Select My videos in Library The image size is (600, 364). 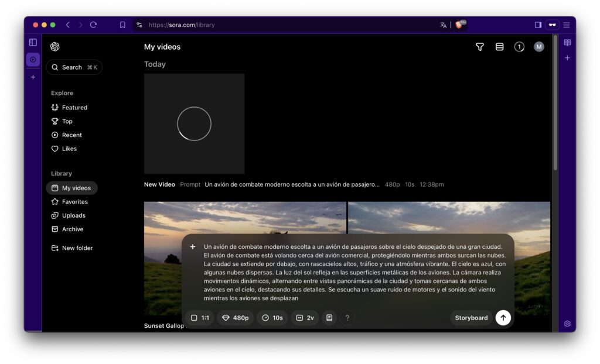71,188
